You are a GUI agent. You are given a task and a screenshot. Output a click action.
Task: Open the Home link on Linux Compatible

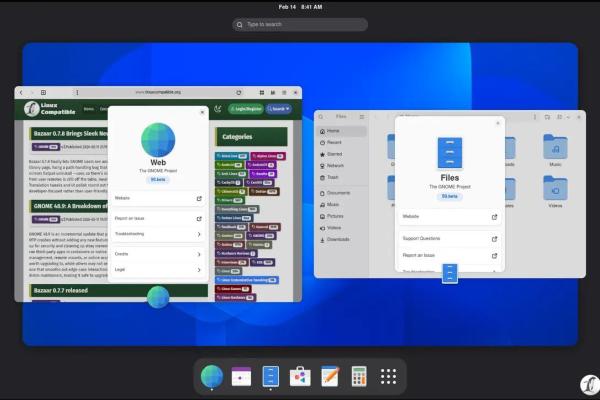coord(89,109)
